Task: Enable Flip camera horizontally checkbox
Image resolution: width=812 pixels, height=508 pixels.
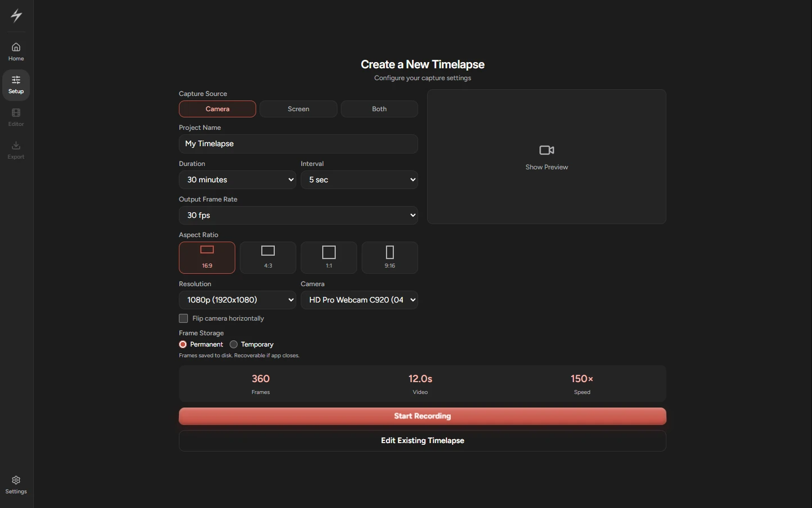Action: tap(183, 318)
